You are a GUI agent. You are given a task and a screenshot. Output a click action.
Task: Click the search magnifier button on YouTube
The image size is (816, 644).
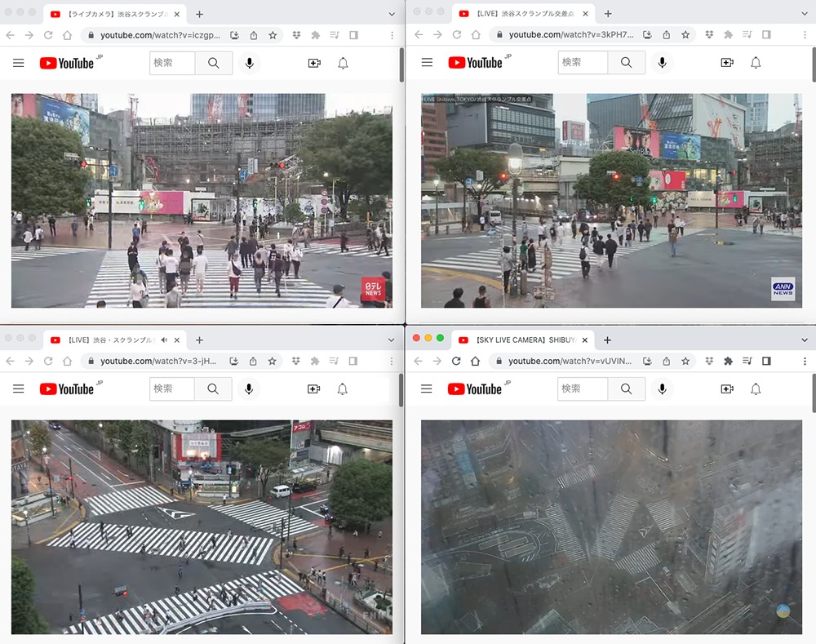213,63
